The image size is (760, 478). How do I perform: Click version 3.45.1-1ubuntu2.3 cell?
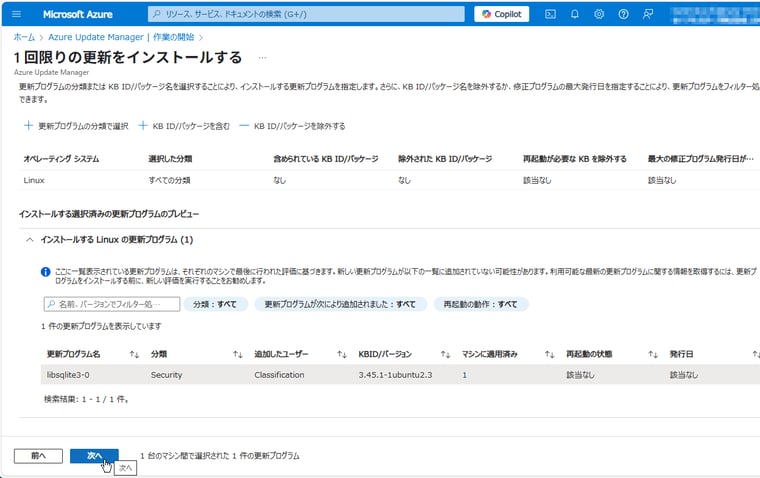pyautogui.click(x=395, y=375)
